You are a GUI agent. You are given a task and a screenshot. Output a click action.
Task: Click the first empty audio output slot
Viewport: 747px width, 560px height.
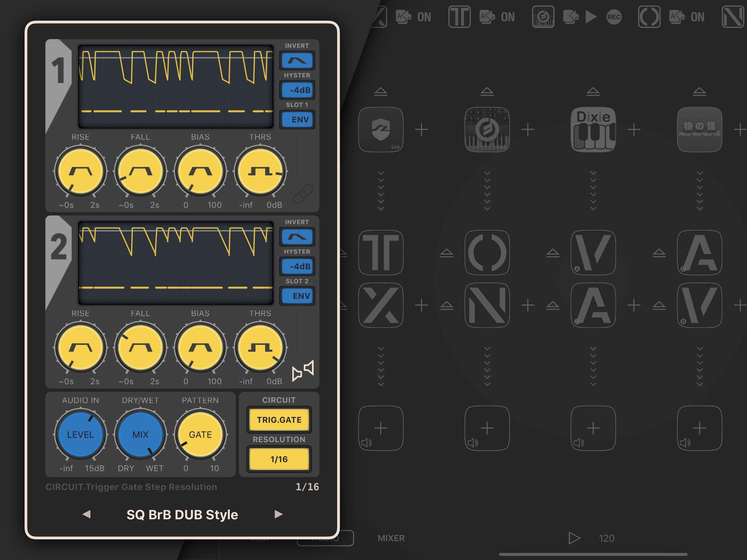(381, 428)
